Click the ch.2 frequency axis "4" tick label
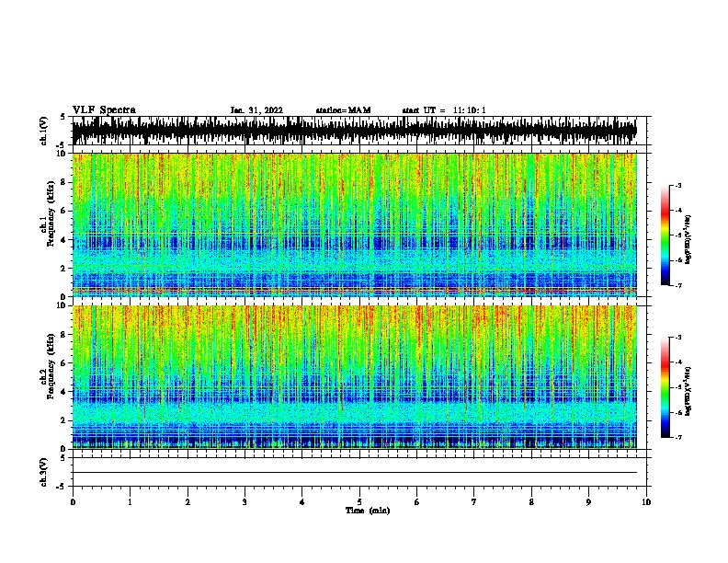Screen dimensions: 728x563 point(63,392)
